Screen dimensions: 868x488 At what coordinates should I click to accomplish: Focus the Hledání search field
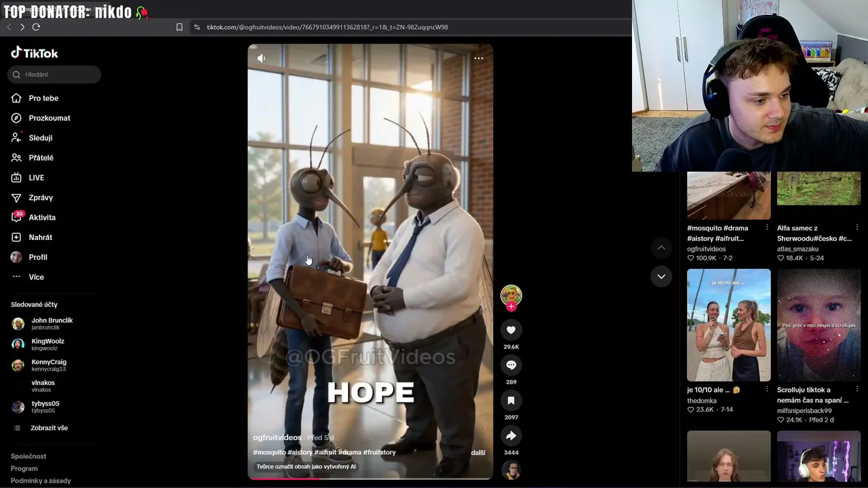(54, 75)
